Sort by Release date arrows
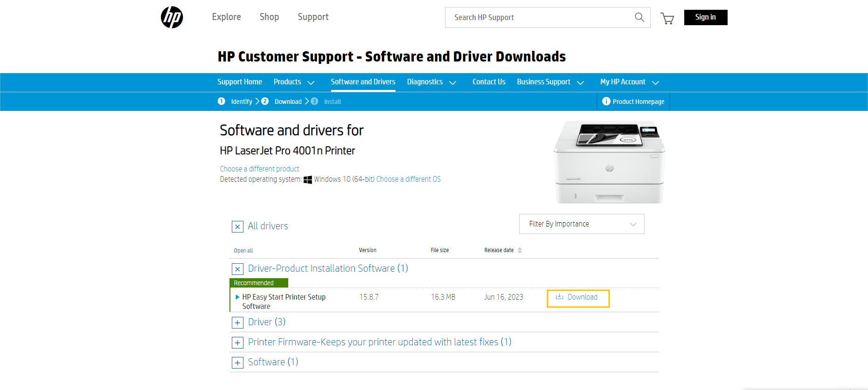The height and width of the screenshot is (390, 868). click(x=520, y=250)
